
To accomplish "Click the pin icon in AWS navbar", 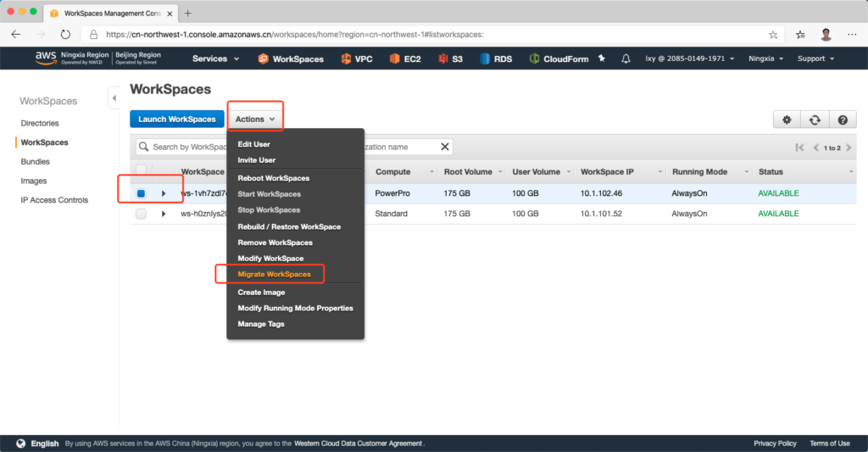I will [602, 59].
